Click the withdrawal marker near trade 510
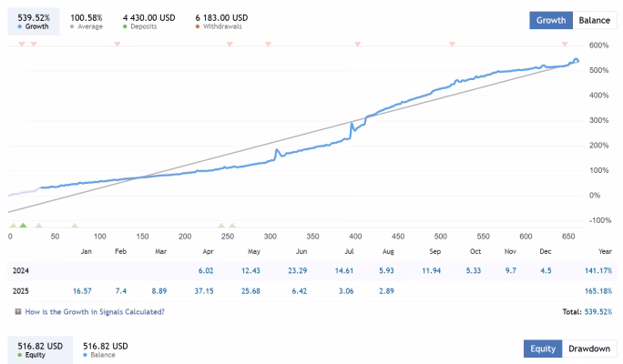The width and height of the screenshot is (623, 364). coord(452,44)
